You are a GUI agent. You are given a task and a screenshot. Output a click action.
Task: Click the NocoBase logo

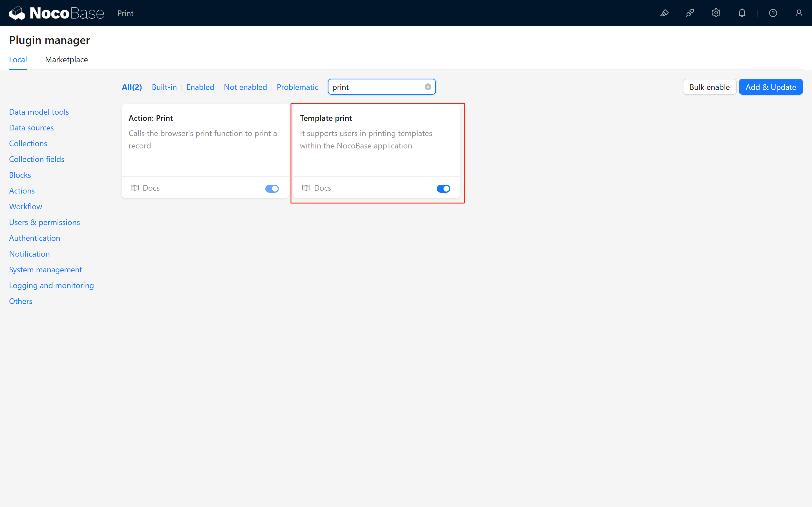coord(56,13)
